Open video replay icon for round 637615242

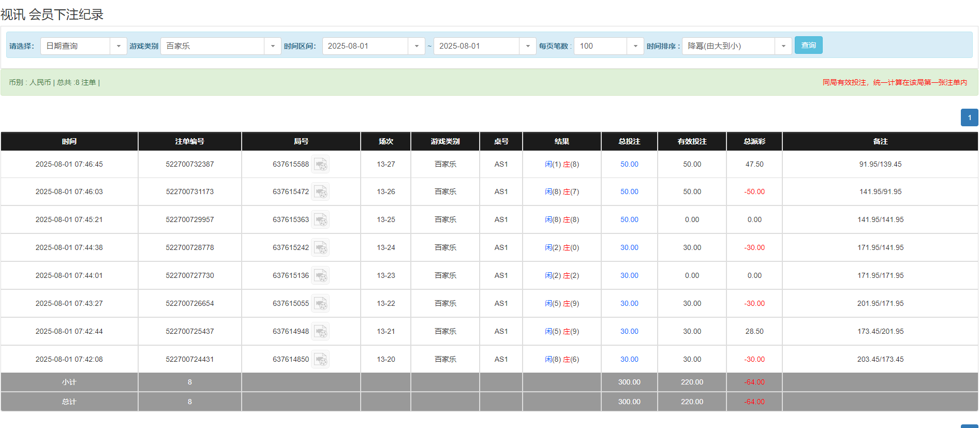[320, 248]
